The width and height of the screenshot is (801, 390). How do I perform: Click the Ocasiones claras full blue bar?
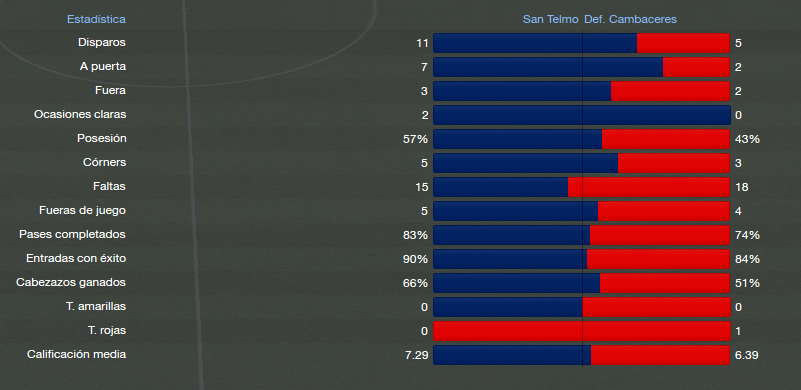pos(582,115)
